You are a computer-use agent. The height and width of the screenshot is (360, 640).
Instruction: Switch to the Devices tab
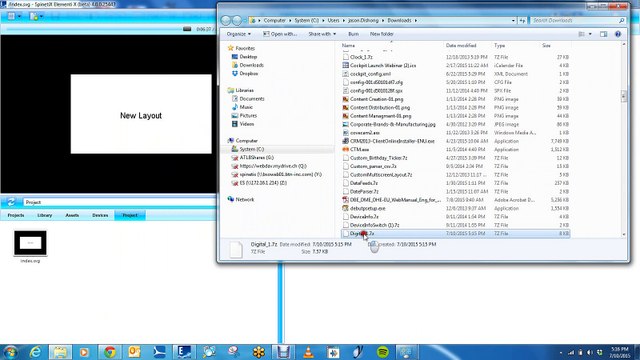point(100,215)
